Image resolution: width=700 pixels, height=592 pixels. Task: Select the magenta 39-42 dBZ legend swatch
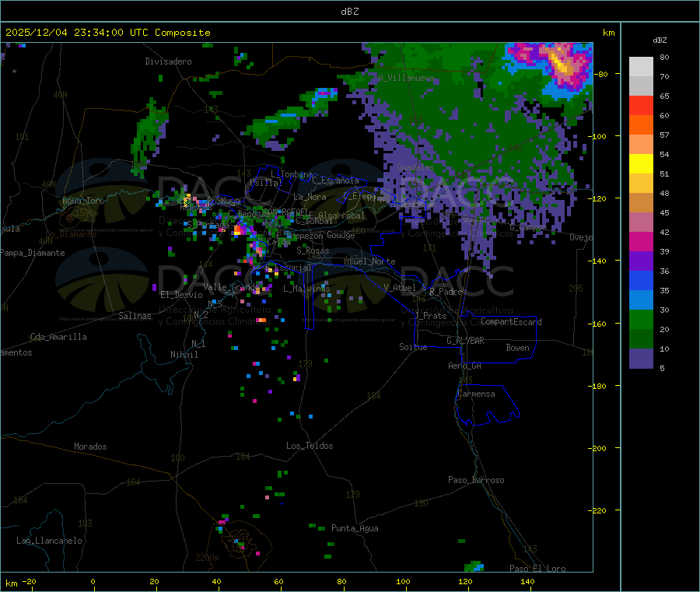641,241
